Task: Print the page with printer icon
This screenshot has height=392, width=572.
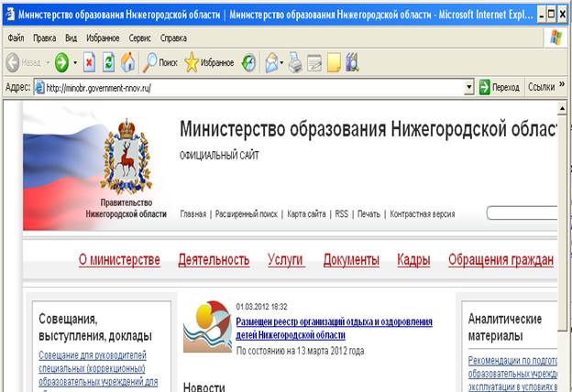Action: tap(295, 62)
